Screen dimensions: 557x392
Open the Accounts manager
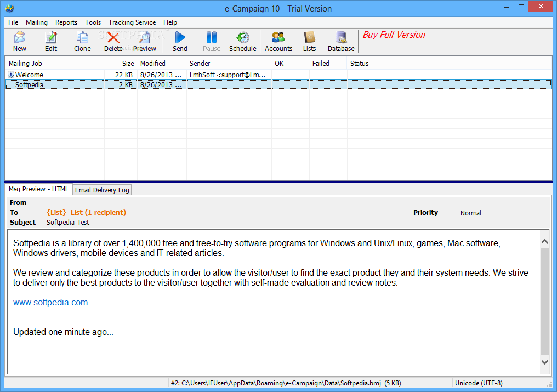(x=278, y=42)
